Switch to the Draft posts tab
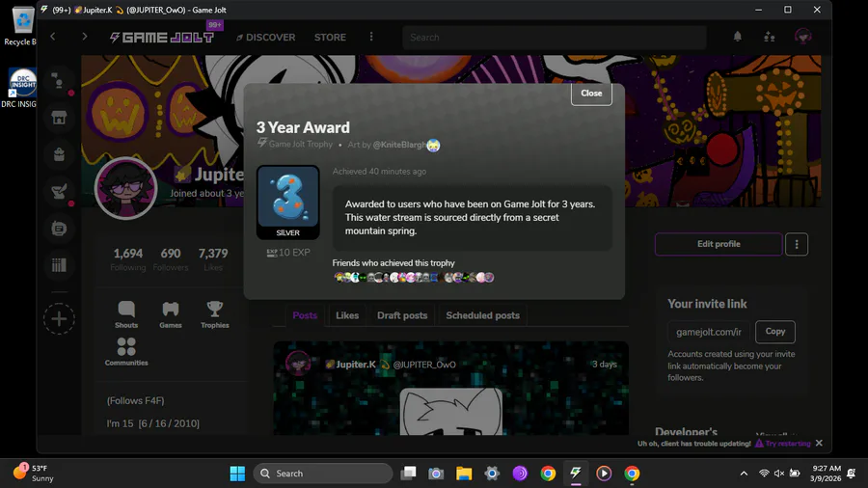The height and width of the screenshot is (488, 868). (x=402, y=315)
